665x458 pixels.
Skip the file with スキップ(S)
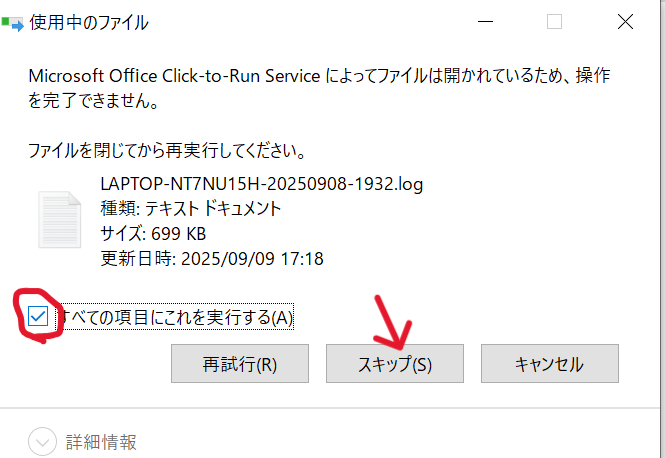coord(394,363)
